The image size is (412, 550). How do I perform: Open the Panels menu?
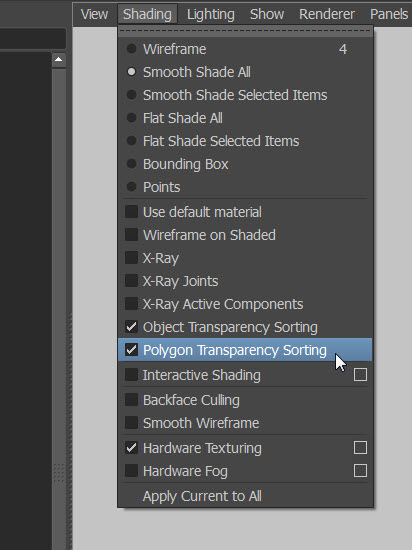389,14
